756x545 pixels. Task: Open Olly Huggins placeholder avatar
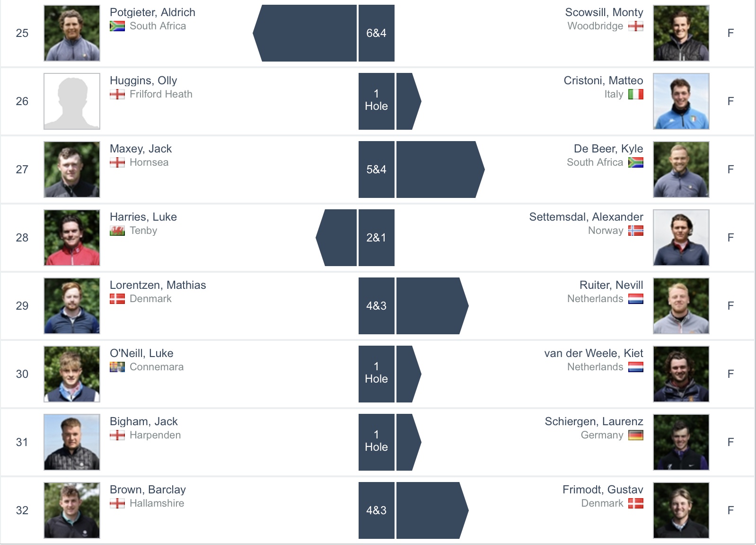[x=72, y=101]
